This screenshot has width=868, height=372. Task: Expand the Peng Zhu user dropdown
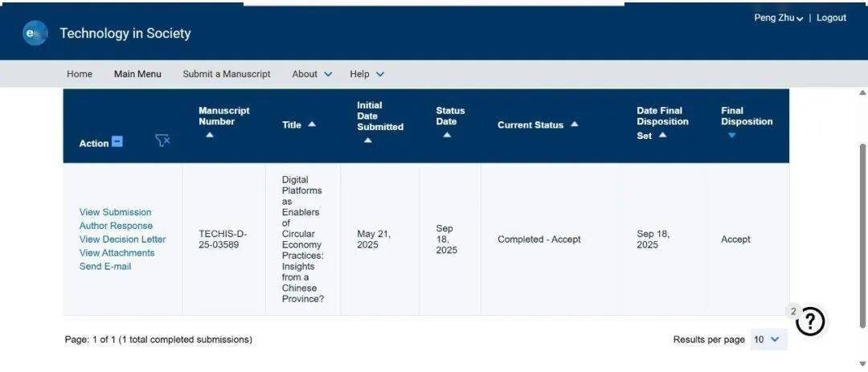point(778,18)
